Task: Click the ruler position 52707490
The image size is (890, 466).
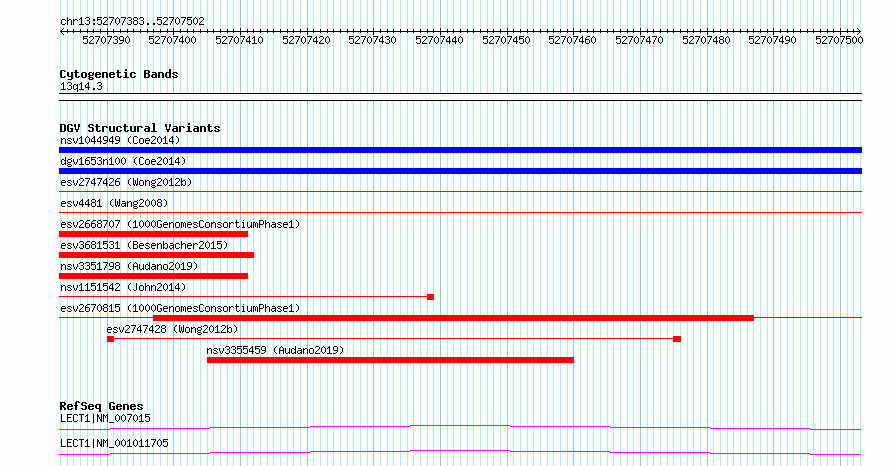Action: point(773,40)
